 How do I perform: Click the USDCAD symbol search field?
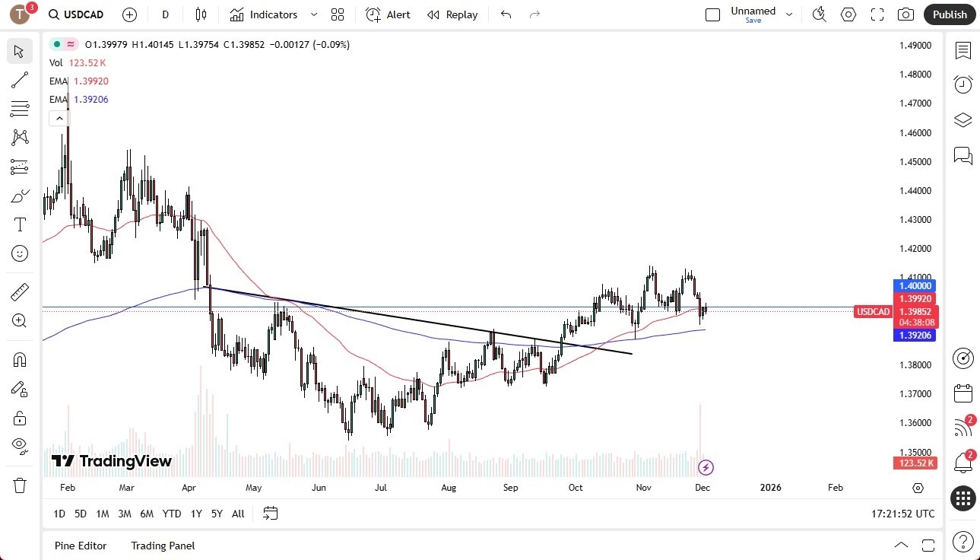[76, 14]
